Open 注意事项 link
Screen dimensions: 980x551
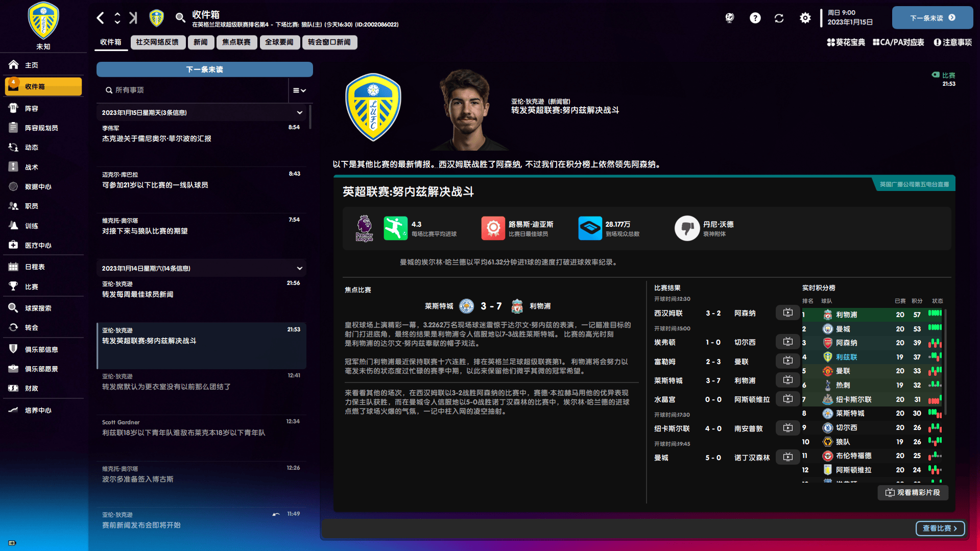[x=953, y=42]
